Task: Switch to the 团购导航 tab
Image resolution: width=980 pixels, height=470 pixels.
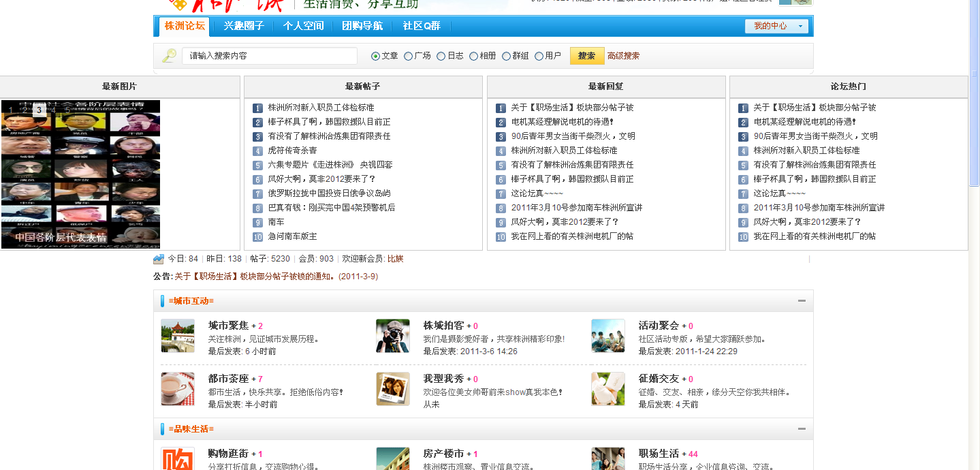Action: 362,26
